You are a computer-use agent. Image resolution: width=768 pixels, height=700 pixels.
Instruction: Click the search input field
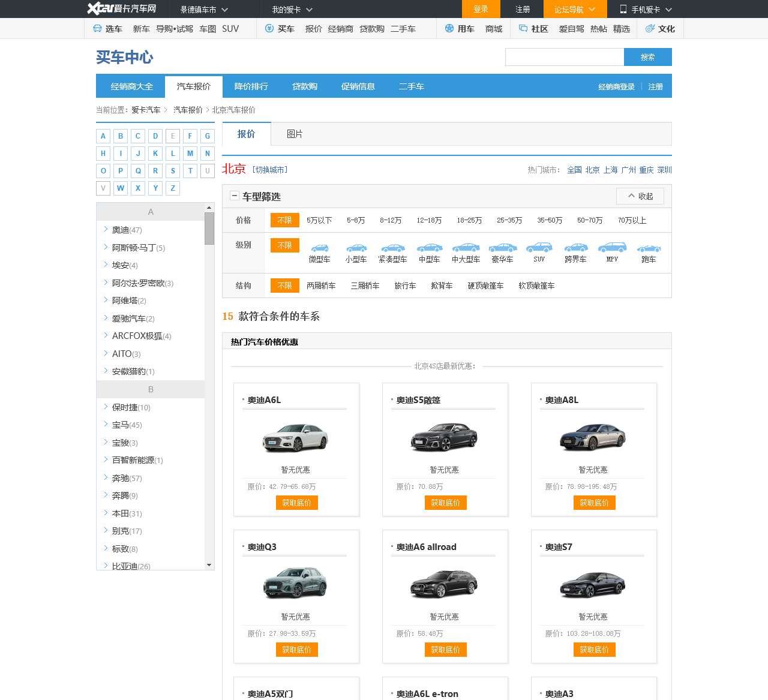565,57
